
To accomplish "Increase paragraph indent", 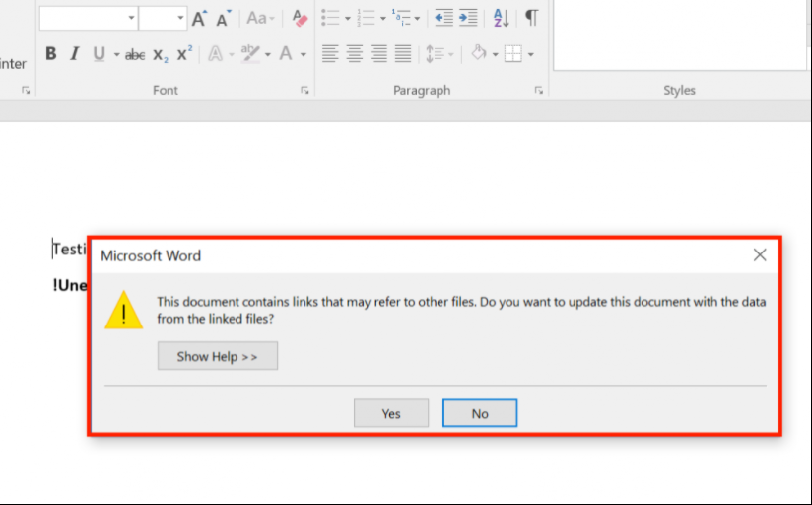I will tap(468, 18).
